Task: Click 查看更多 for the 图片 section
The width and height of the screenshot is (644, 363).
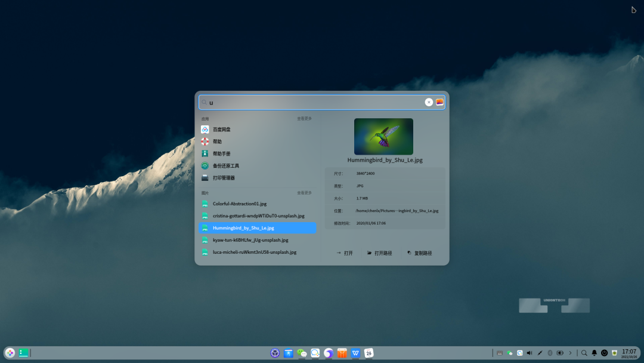Action: coord(304,193)
